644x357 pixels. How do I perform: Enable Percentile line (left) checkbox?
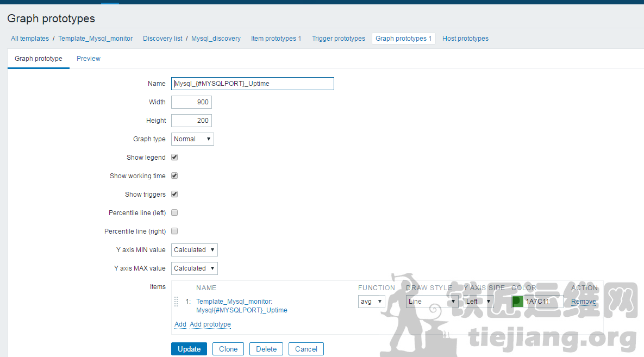(x=174, y=213)
